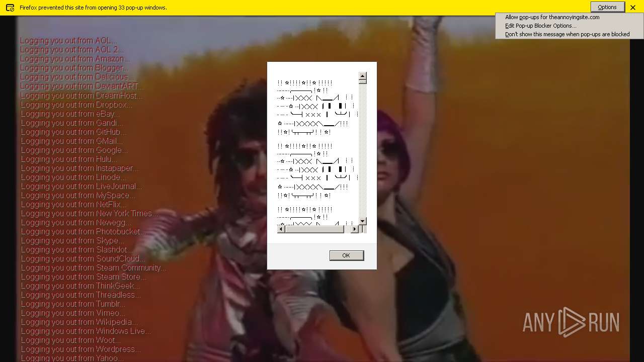Click 'Logging you out from Instapaper...' text

[79, 168]
